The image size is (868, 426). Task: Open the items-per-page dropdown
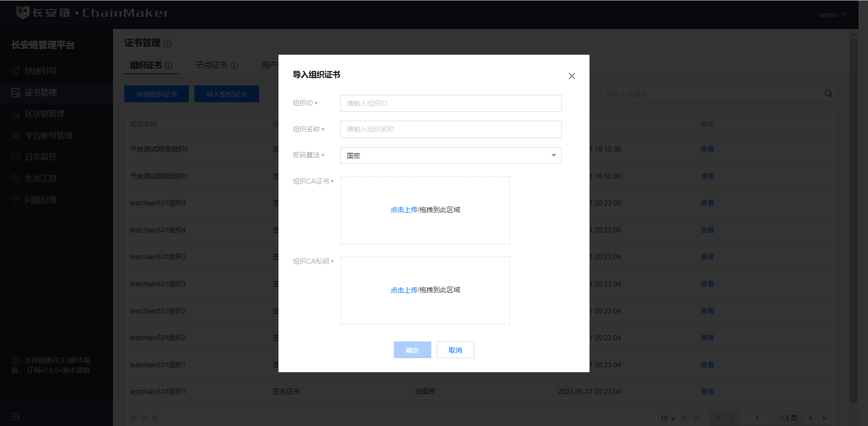click(x=667, y=418)
